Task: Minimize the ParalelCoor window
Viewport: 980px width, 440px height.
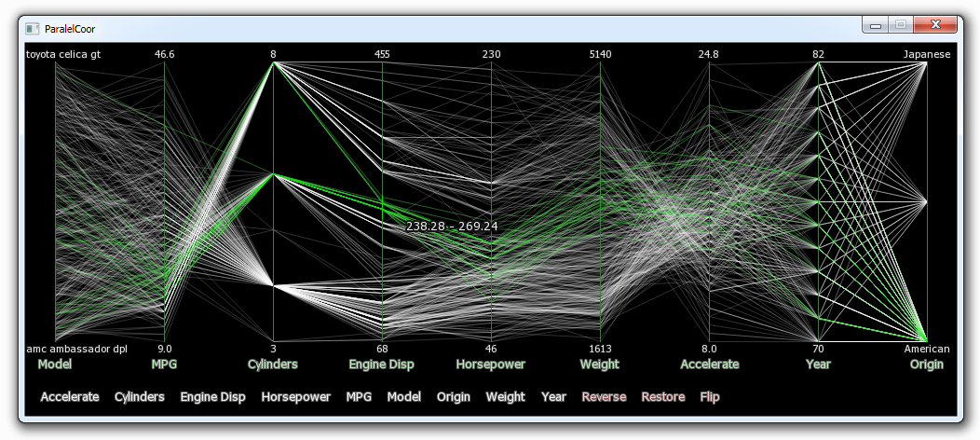Action: click(x=876, y=25)
